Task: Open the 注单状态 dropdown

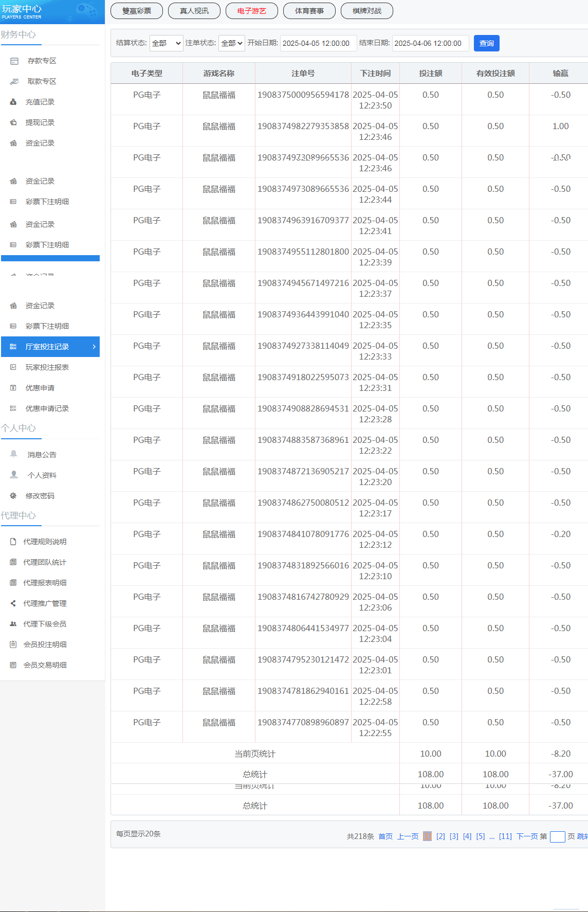Action: [x=232, y=43]
